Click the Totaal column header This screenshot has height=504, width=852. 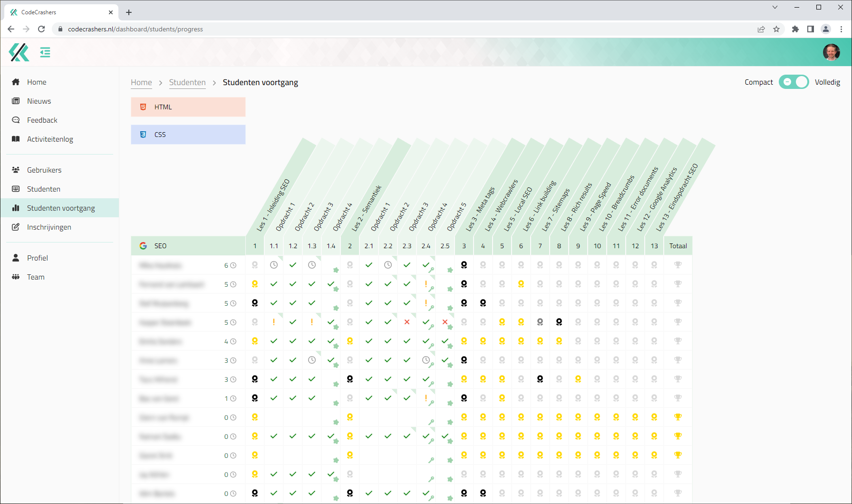678,246
